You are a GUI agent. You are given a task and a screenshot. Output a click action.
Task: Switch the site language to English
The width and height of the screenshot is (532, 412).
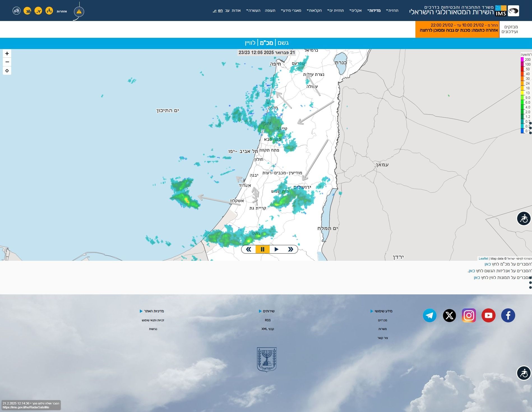pyautogui.click(x=220, y=10)
